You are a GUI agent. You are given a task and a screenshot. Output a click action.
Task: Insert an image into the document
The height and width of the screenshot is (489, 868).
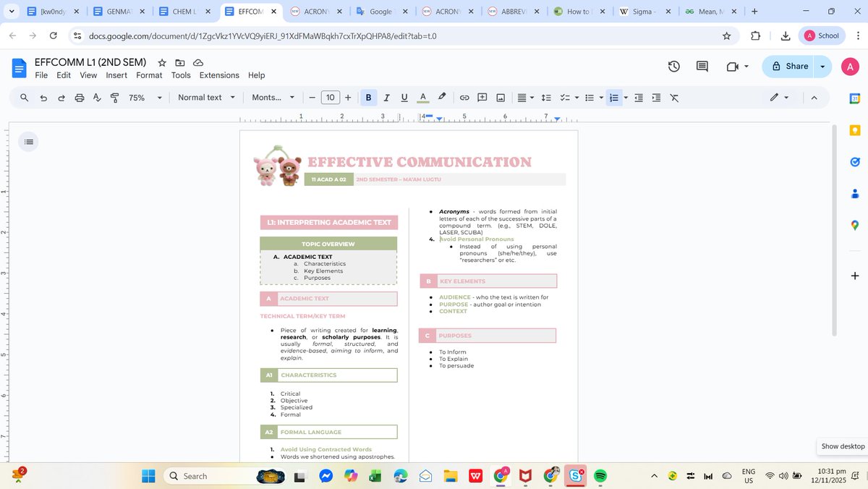[500, 97]
